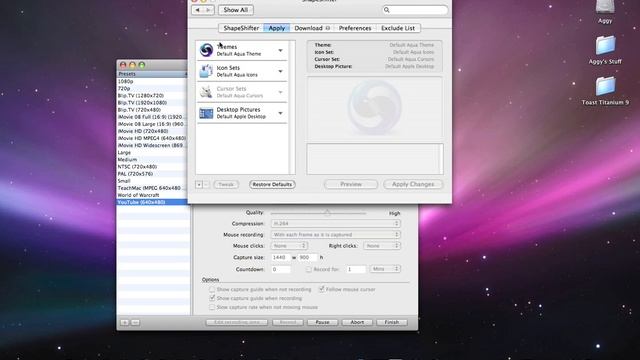This screenshot has height=360, width=640.
Task: Open the Right clicks dropdown
Action: coord(382,246)
